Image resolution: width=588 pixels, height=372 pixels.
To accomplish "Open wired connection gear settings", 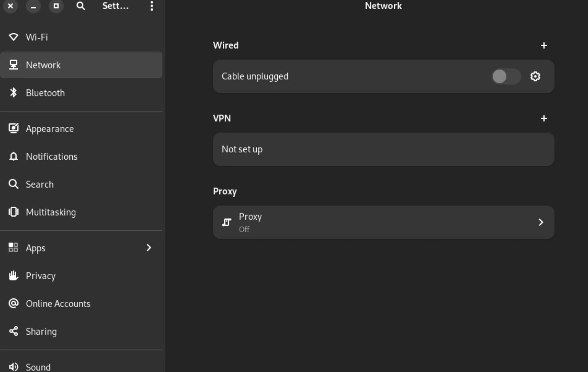I will (535, 76).
